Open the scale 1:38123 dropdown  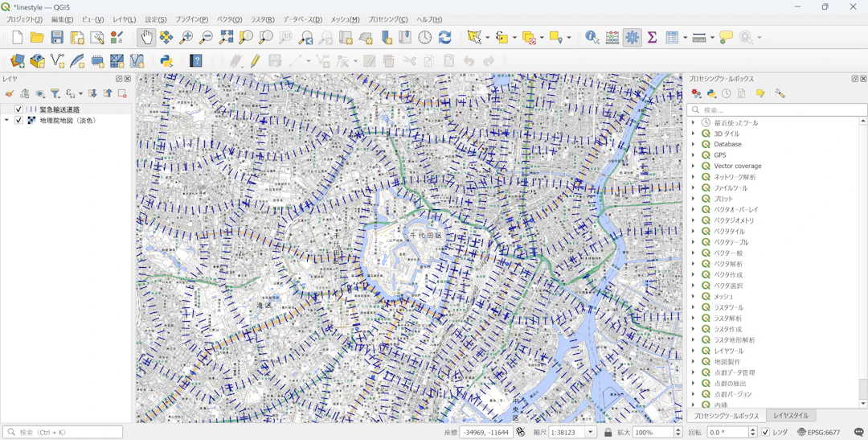click(591, 432)
